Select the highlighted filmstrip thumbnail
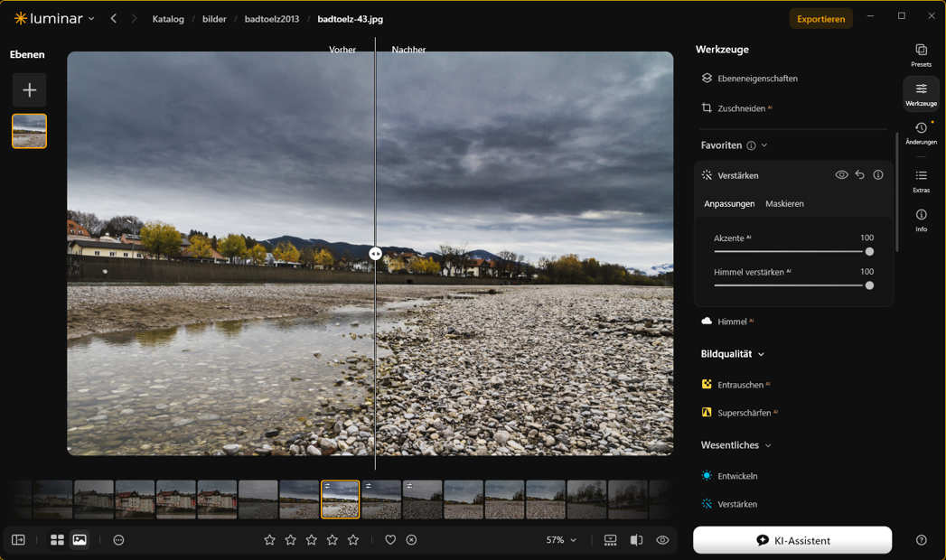 tap(341, 499)
